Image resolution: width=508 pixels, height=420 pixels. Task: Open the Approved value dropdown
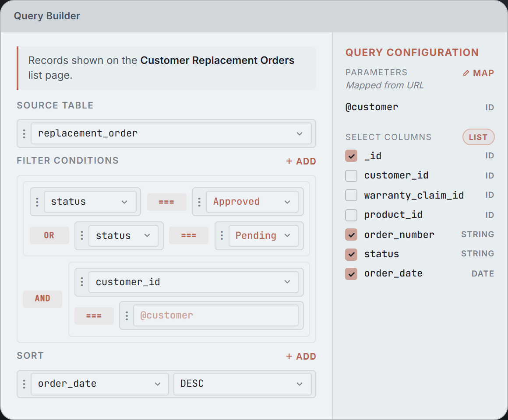coord(252,202)
